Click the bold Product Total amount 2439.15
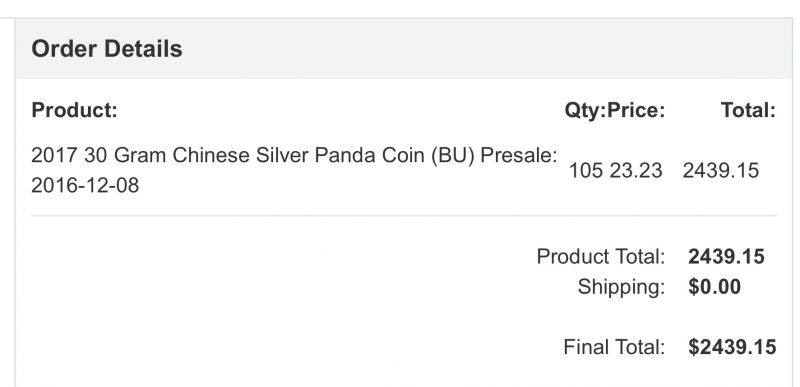Viewport: 800px width, 387px height. pos(727,256)
